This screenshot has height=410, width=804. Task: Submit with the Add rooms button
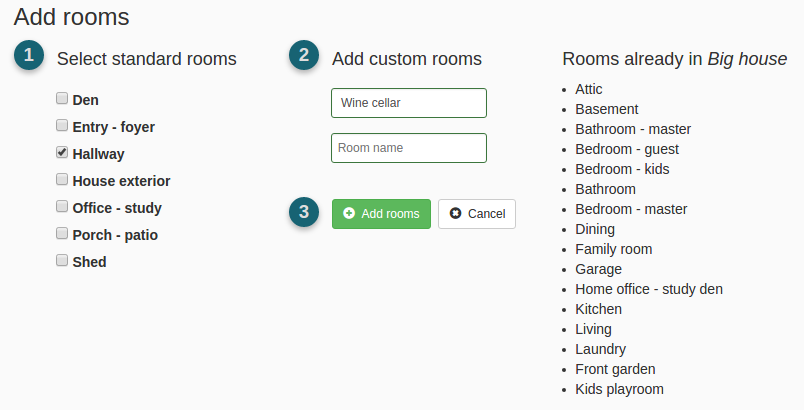point(381,214)
